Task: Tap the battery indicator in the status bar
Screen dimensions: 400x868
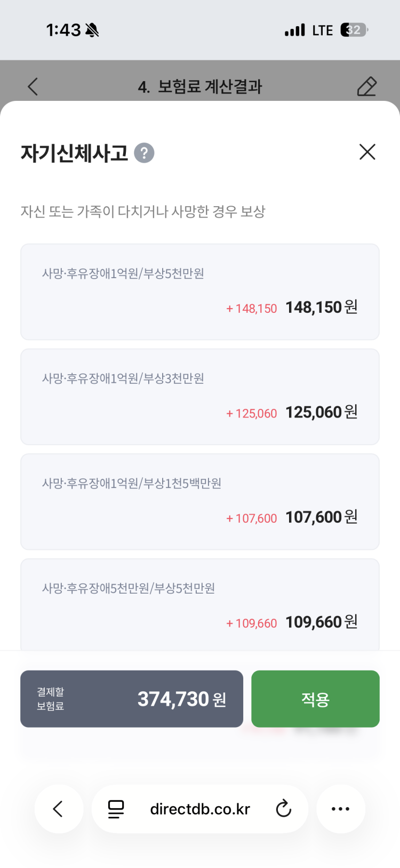Action: 354,30
